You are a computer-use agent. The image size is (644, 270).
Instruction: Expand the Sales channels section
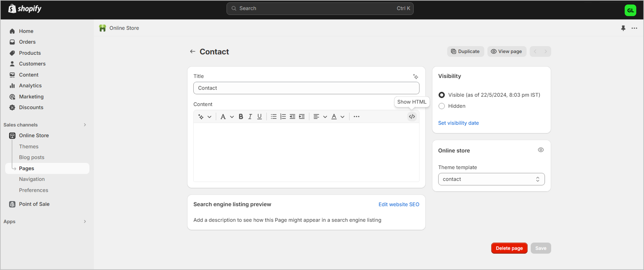85,125
